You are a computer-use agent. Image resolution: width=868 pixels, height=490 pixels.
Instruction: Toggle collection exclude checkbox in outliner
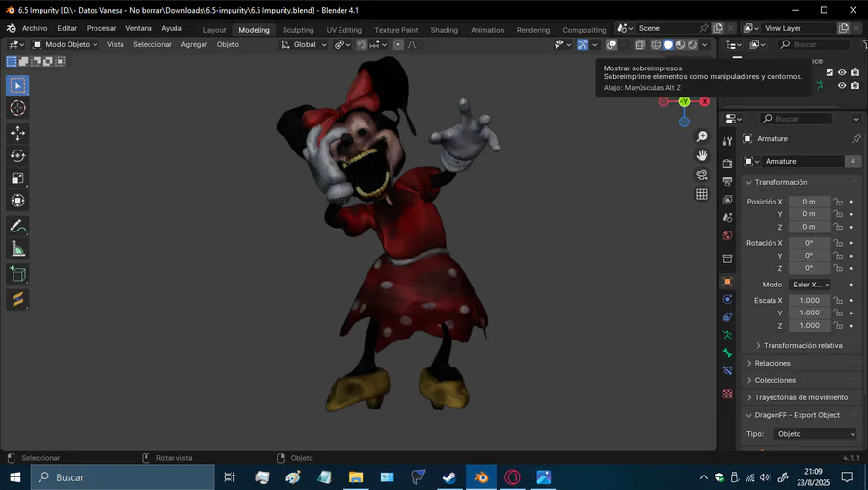[x=829, y=72]
